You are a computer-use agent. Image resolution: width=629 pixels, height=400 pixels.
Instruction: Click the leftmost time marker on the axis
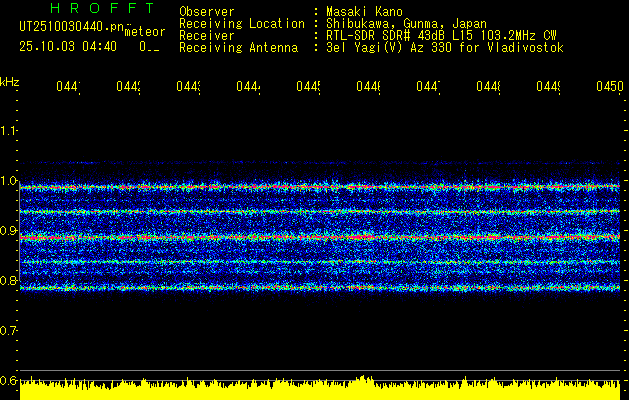(67, 88)
